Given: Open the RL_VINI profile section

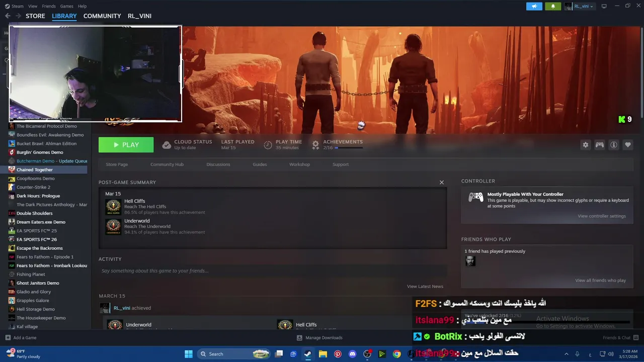Looking at the screenshot, I should click(x=139, y=16).
